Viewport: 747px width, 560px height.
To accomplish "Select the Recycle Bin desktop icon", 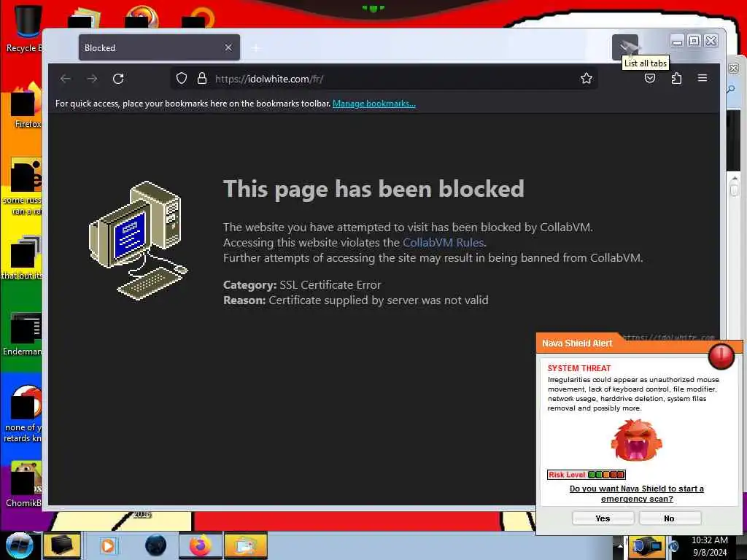I will [x=24, y=28].
